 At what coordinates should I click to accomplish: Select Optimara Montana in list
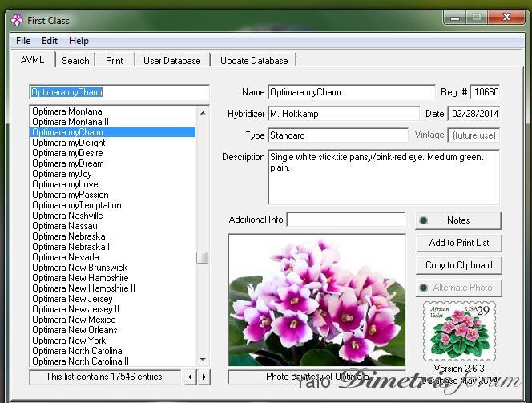point(113,111)
